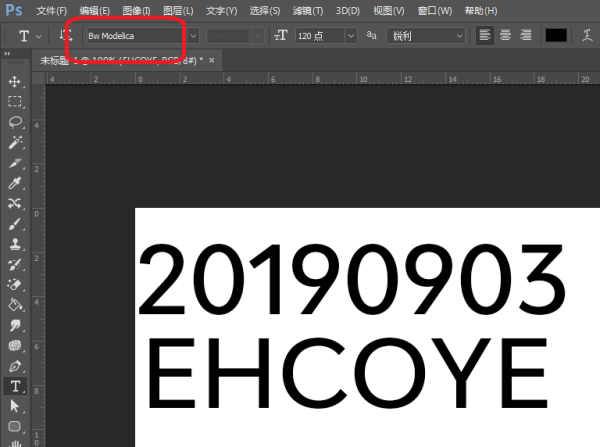Open the 编辑(E) menu
Image resolution: width=600 pixels, height=447 pixels.
coord(95,11)
